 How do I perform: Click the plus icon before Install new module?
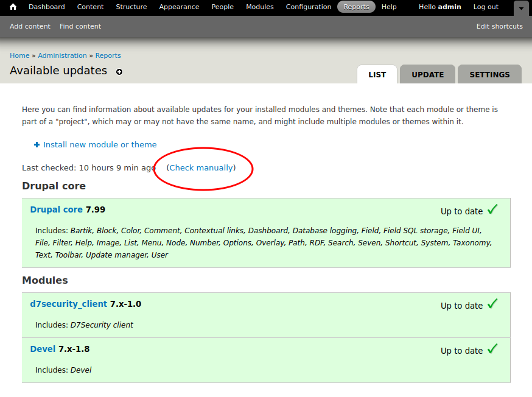coord(37,145)
